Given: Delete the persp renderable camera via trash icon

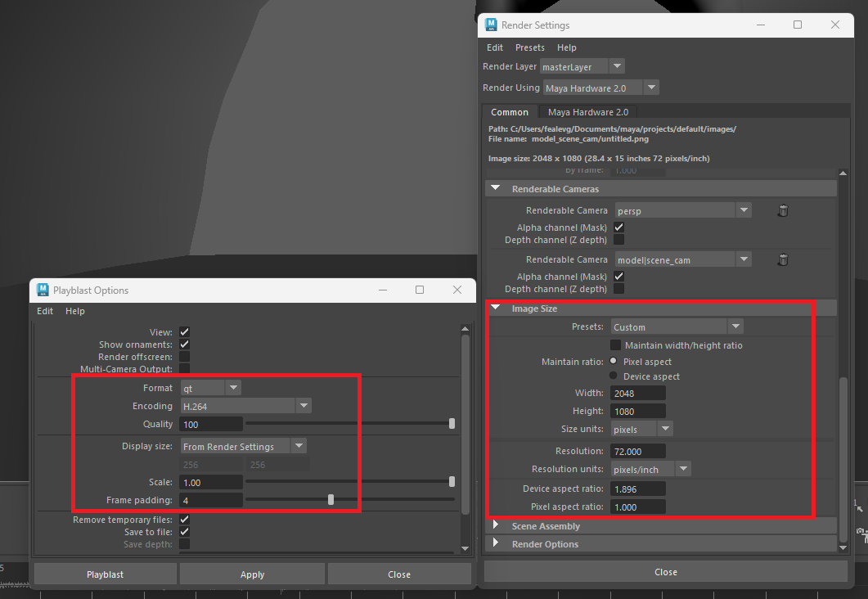Looking at the screenshot, I should [783, 211].
